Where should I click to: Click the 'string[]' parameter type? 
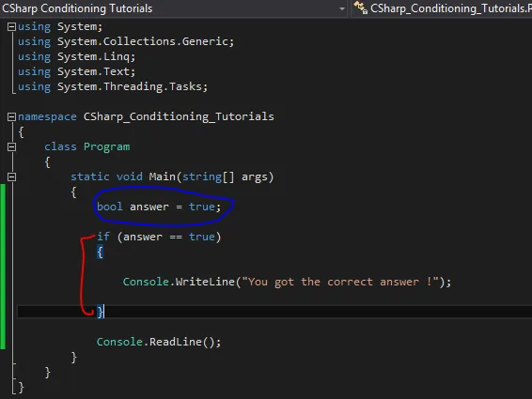[208, 176]
